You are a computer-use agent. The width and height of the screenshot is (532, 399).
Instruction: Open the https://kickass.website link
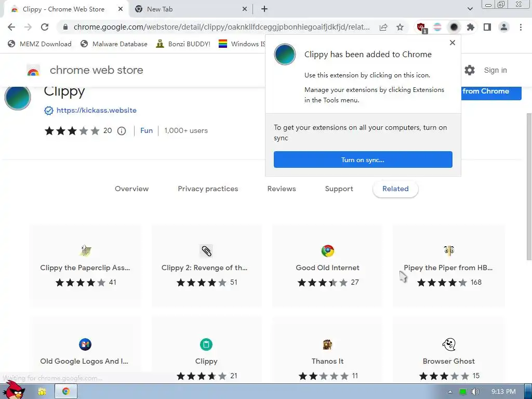click(x=96, y=110)
